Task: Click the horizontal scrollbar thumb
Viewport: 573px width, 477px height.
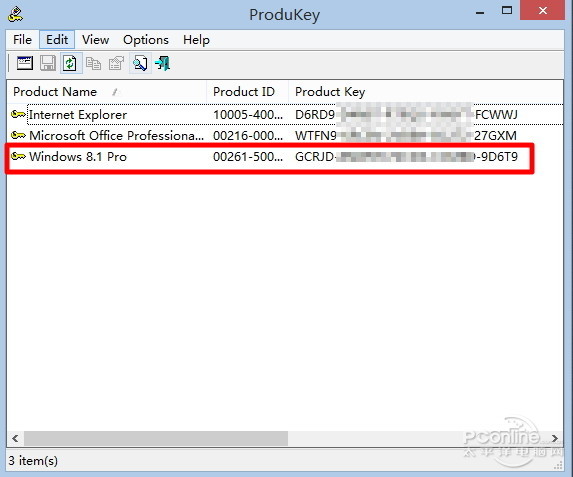Action: [x=156, y=438]
